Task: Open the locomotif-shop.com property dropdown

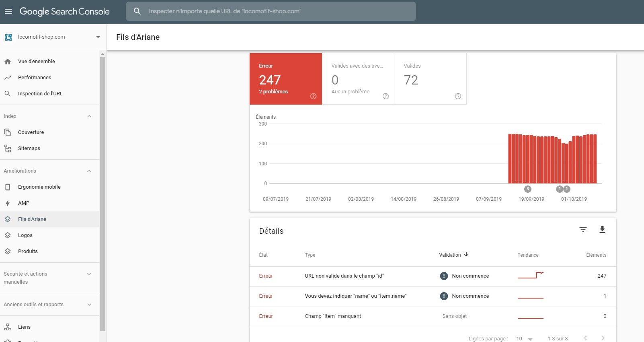Action: point(53,37)
